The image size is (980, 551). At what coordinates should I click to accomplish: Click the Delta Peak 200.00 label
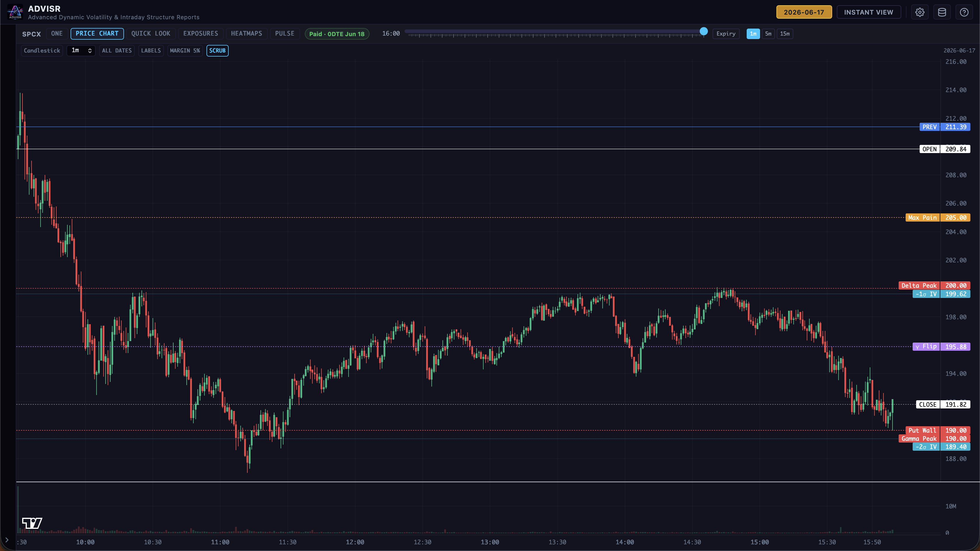coord(934,286)
